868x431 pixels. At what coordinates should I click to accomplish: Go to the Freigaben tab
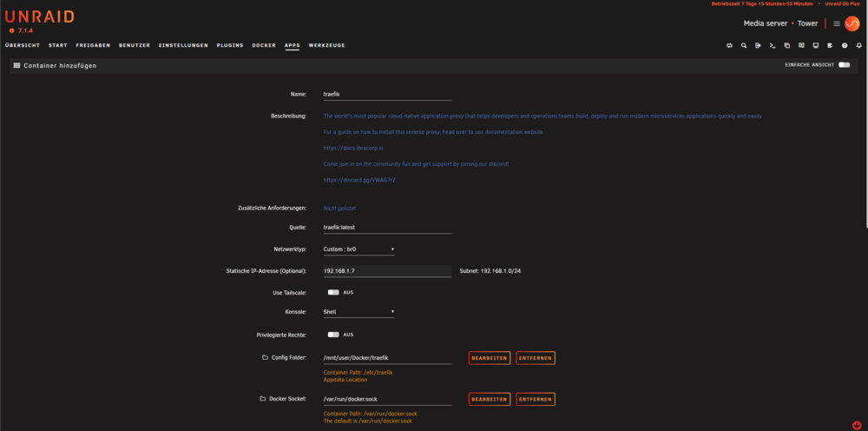(93, 45)
